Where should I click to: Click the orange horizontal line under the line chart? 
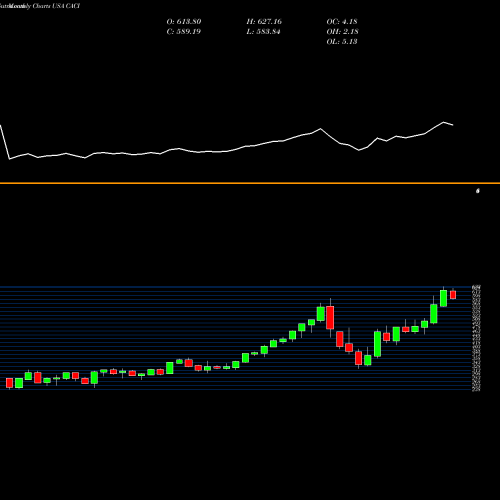250,183
